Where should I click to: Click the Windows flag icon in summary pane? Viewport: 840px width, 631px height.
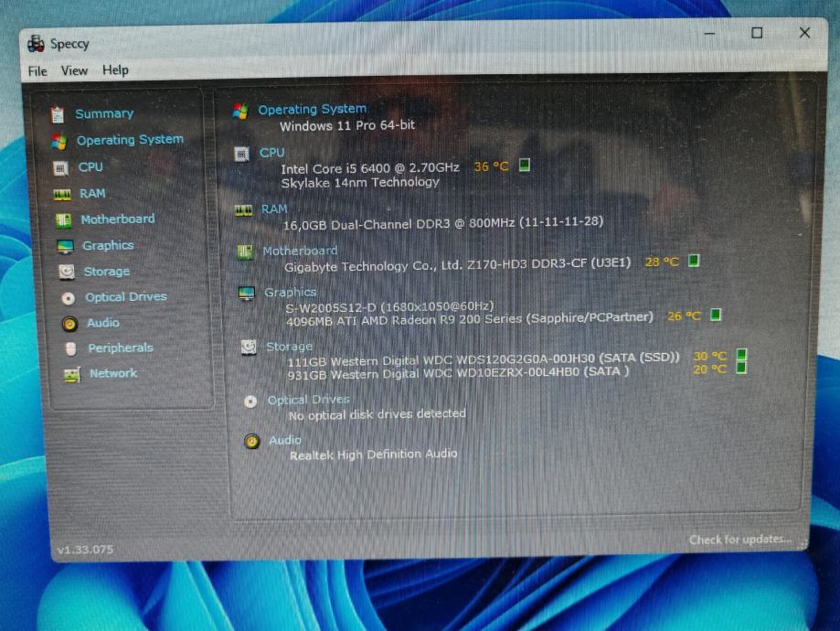point(240,111)
